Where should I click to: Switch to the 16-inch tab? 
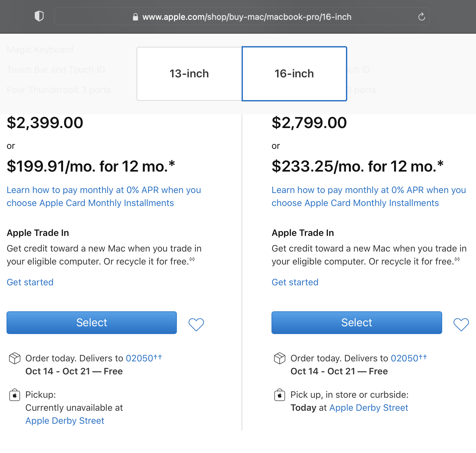coord(294,74)
